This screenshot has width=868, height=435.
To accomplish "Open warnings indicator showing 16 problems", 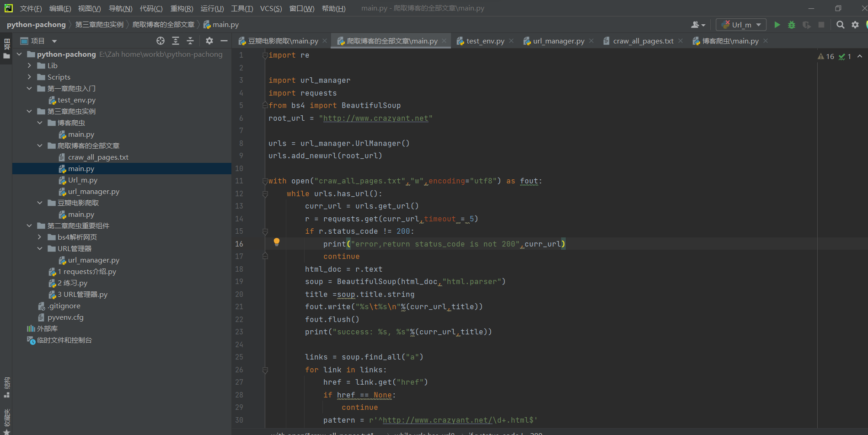I will click(826, 56).
